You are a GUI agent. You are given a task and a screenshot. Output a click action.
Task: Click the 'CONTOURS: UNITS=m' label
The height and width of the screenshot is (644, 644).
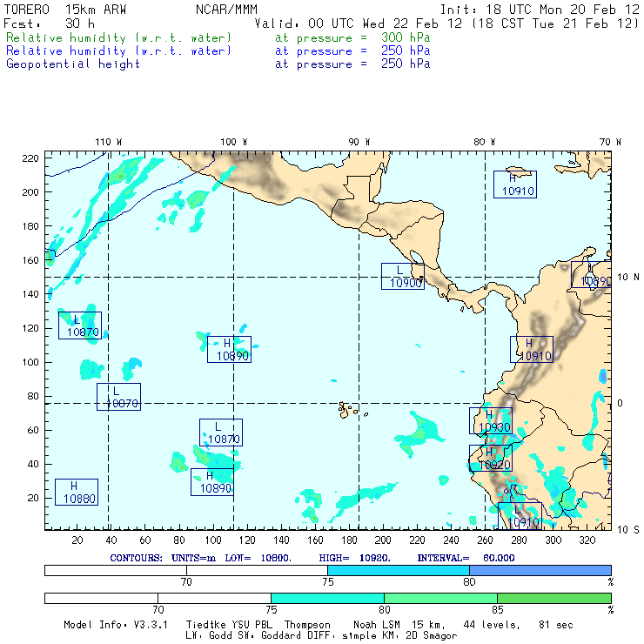pyautogui.click(x=163, y=558)
